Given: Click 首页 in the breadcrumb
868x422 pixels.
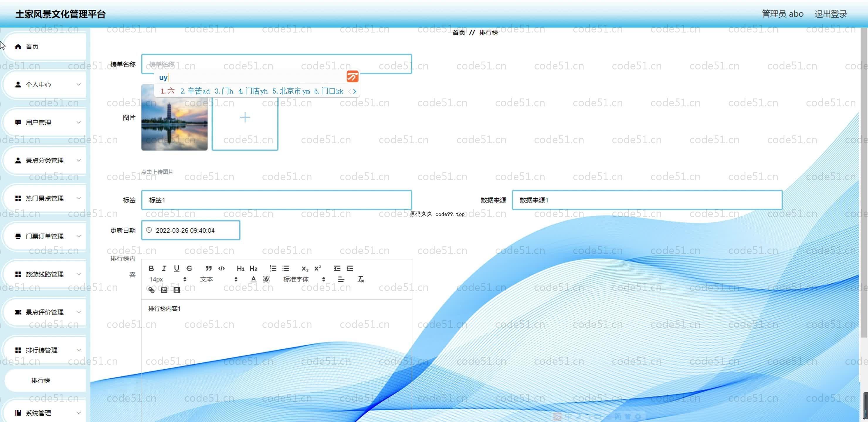Looking at the screenshot, I should tap(459, 32).
